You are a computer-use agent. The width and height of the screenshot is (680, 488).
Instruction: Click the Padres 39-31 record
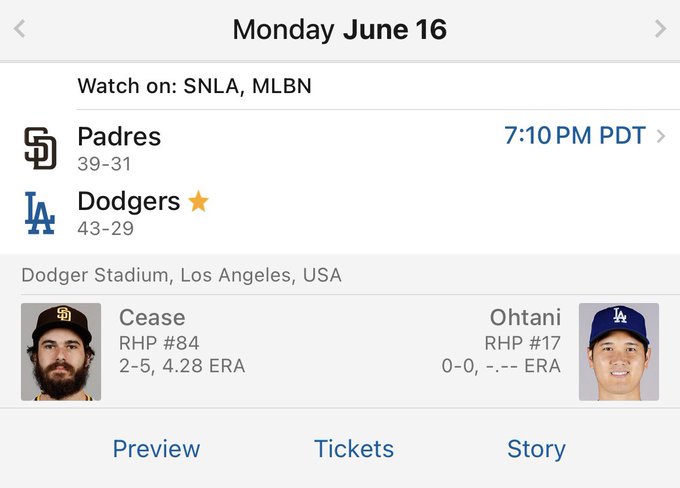[x=104, y=164]
